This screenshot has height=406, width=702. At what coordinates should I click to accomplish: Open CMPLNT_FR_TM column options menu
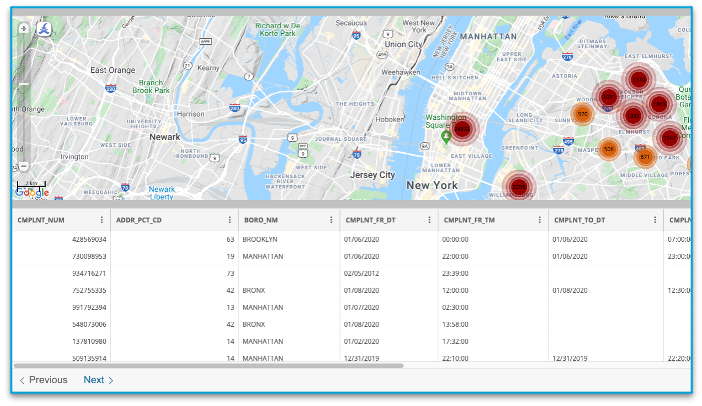click(539, 220)
